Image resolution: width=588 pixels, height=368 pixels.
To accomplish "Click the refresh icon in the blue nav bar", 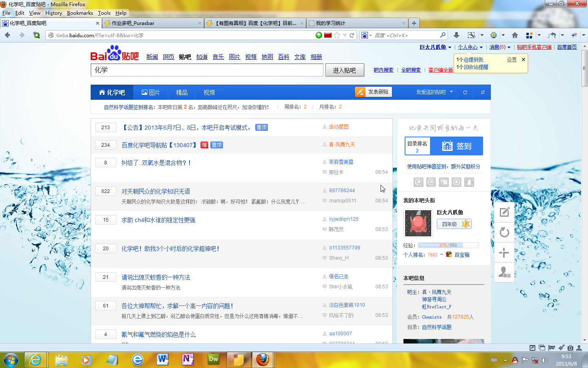I will (x=465, y=92).
